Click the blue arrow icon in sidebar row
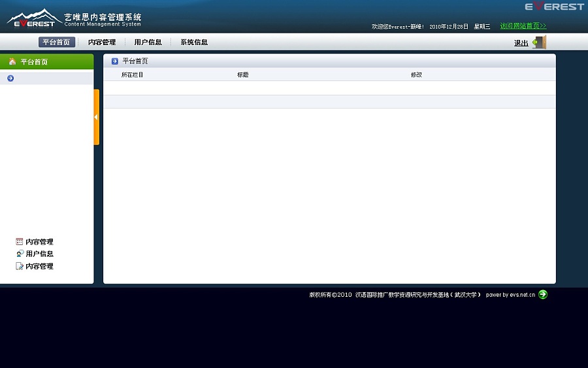This screenshot has height=368, width=588. [x=10, y=78]
